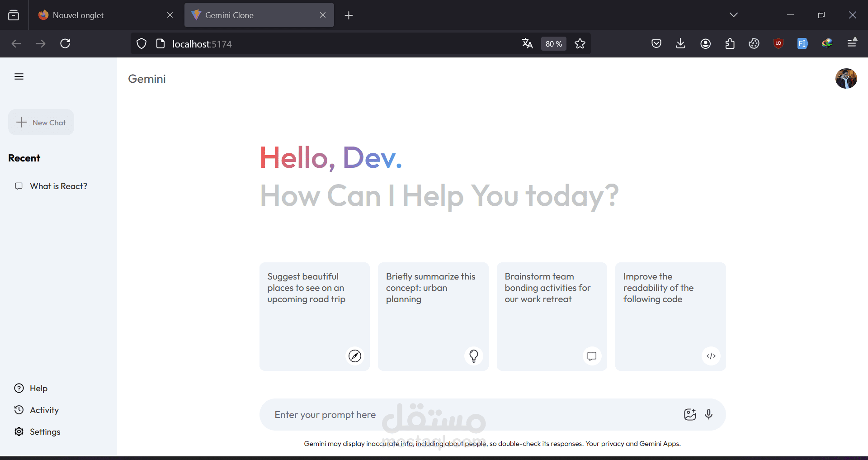
Task: Click the blue FI extension icon
Action: (x=802, y=43)
